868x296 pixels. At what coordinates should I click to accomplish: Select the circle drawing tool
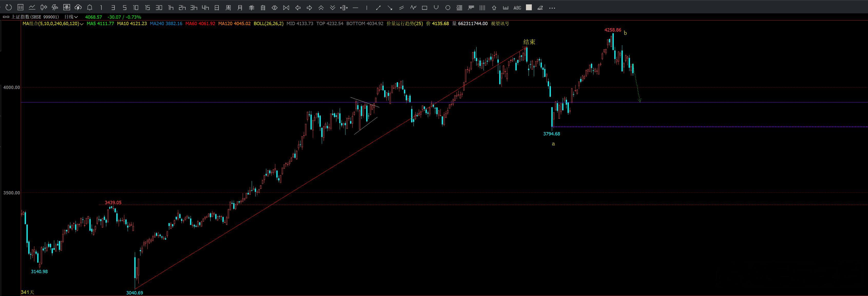pos(448,7)
